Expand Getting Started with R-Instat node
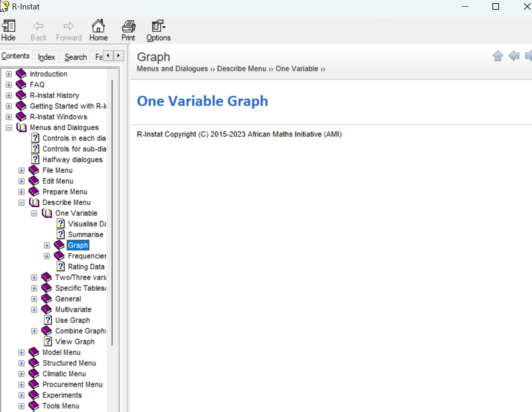Image resolution: width=532 pixels, height=412 pixels. point(9,106)
